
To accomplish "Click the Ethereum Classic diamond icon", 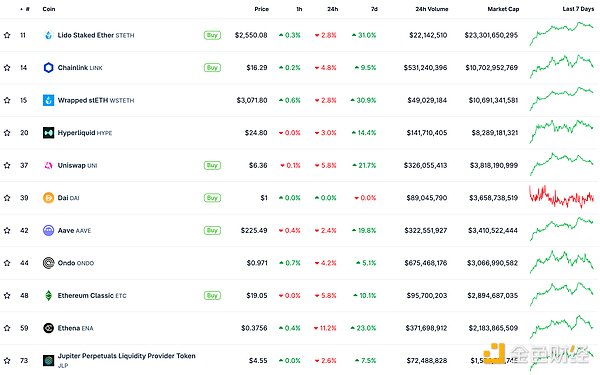I will pyautogui.click(x=49, y=295).
